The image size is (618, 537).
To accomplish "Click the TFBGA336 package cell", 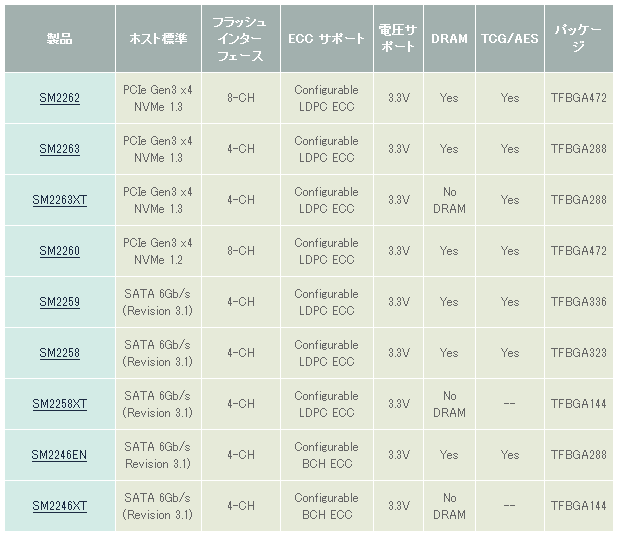I will pyautogui.click(x=578, y=302).
